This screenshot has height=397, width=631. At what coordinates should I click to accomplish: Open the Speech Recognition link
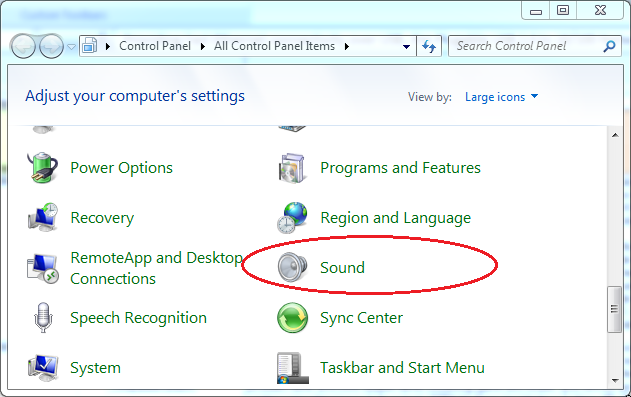[138, 318]
